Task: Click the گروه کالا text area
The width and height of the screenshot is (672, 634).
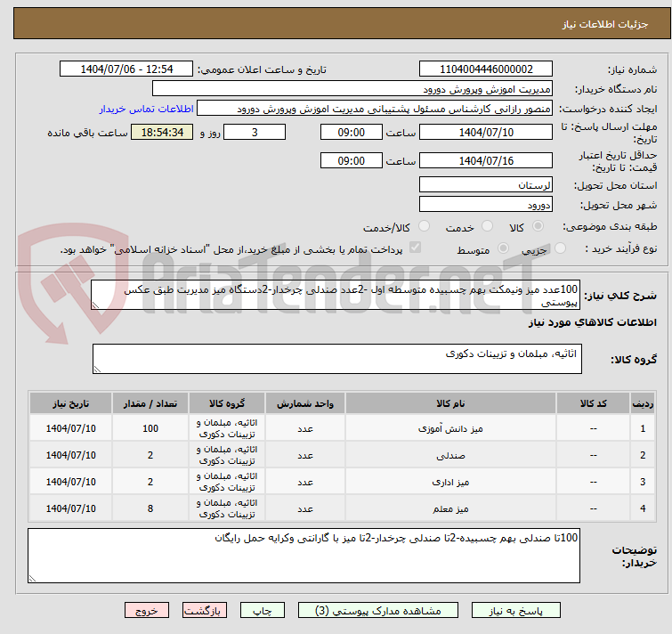Action: [x=336, y=359]
